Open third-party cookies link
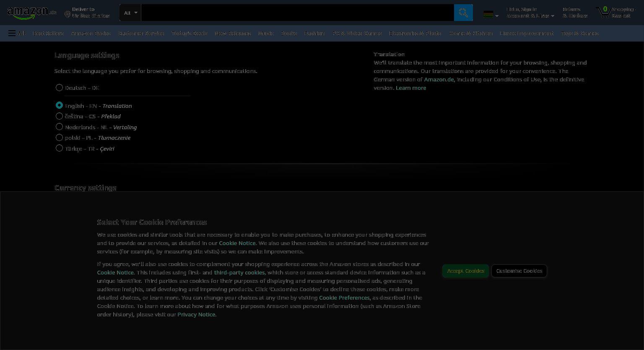Image resolution: width=644 pixels, height=350 pixels. (239, 272)
